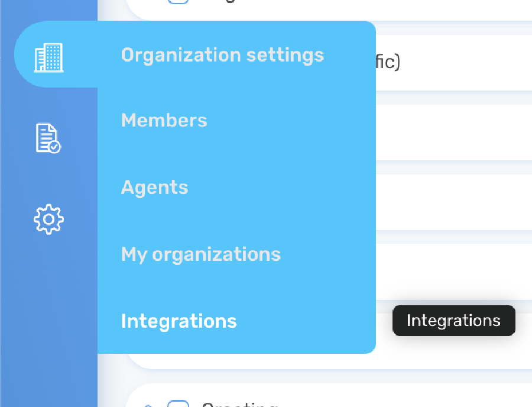This screenshot has height=407, width=532.
Task: Select 'Organization settings' from the flyout menu
Action: [x=222, y=54]
